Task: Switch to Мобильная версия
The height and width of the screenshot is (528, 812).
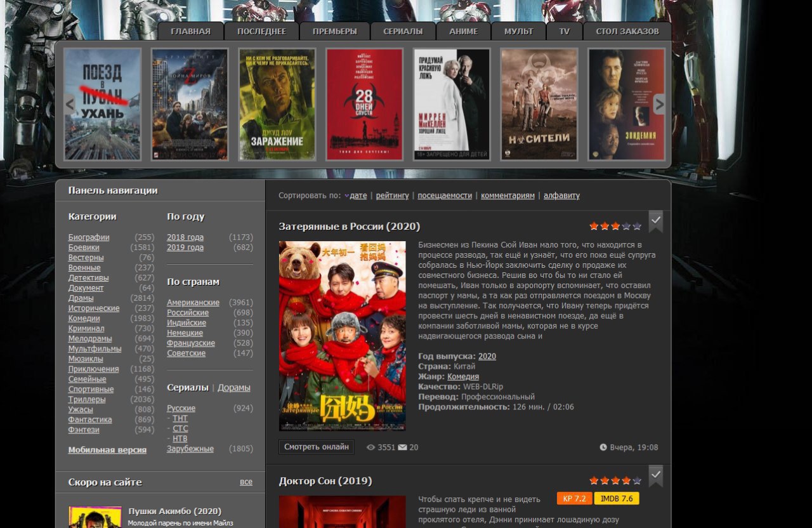Action: (x=107, y=450)
